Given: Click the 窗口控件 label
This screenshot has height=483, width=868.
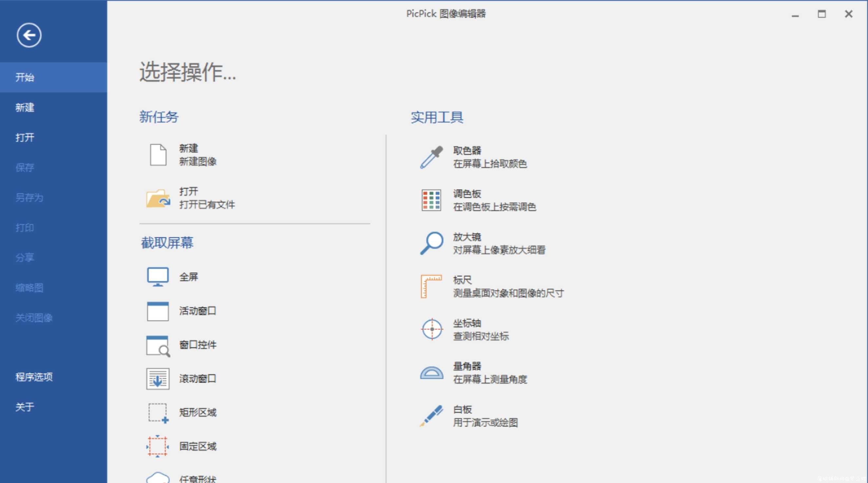Looking at the screenshot, I should (198, 345).
